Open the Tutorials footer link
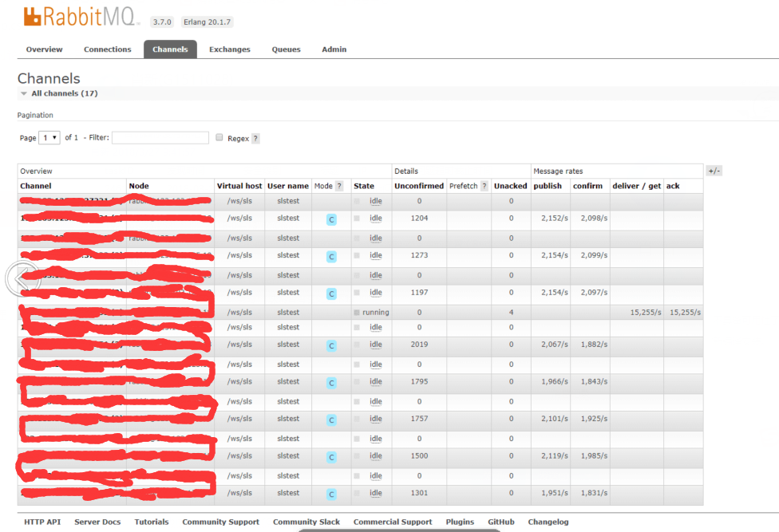This screenshot has height=532, width=779. [x=152, y=522]
